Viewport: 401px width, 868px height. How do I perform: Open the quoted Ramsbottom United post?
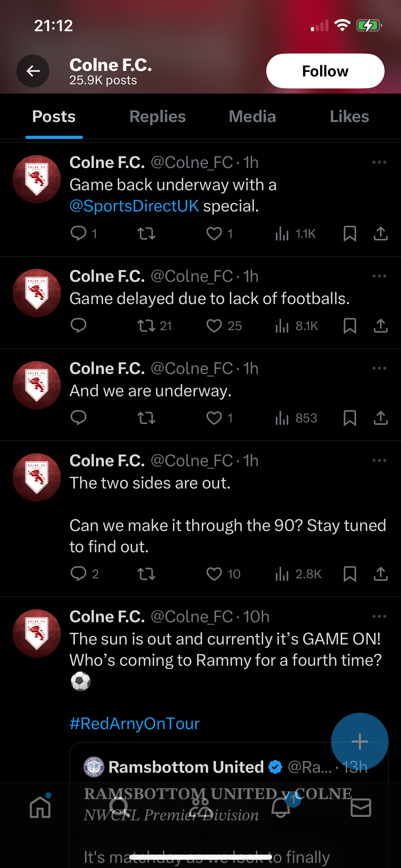[206, 830]
